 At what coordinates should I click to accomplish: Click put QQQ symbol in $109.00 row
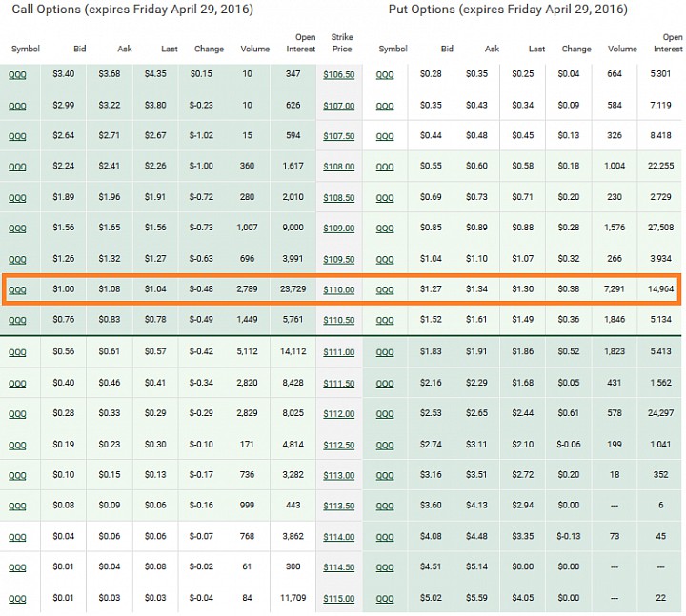[385, 229]
